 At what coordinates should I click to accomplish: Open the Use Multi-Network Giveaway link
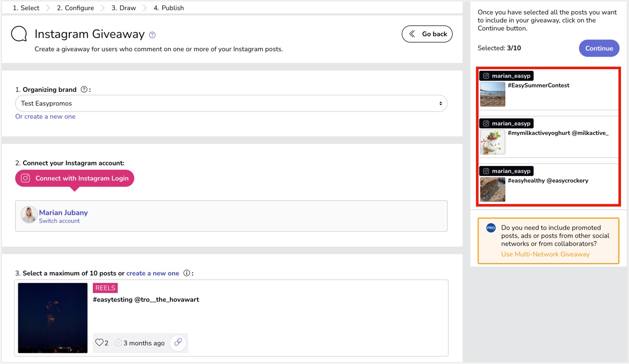tap(545, 254)
